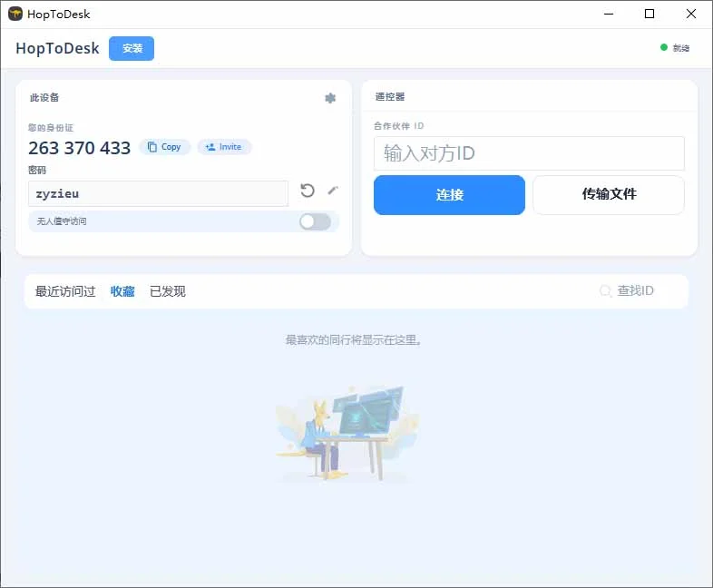Click the 连接 connect button
This screenshot has height=588, width=713.
449,194
